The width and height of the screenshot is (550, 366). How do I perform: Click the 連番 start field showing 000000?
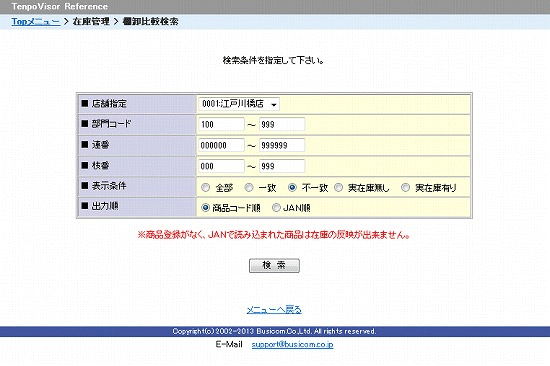point(221,145)
